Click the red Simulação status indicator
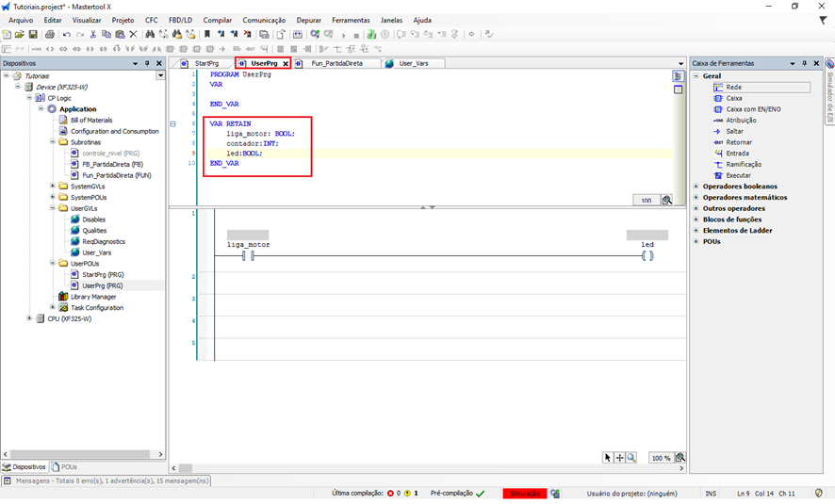This screenshot has height=504, width=835. pos(524,493)
